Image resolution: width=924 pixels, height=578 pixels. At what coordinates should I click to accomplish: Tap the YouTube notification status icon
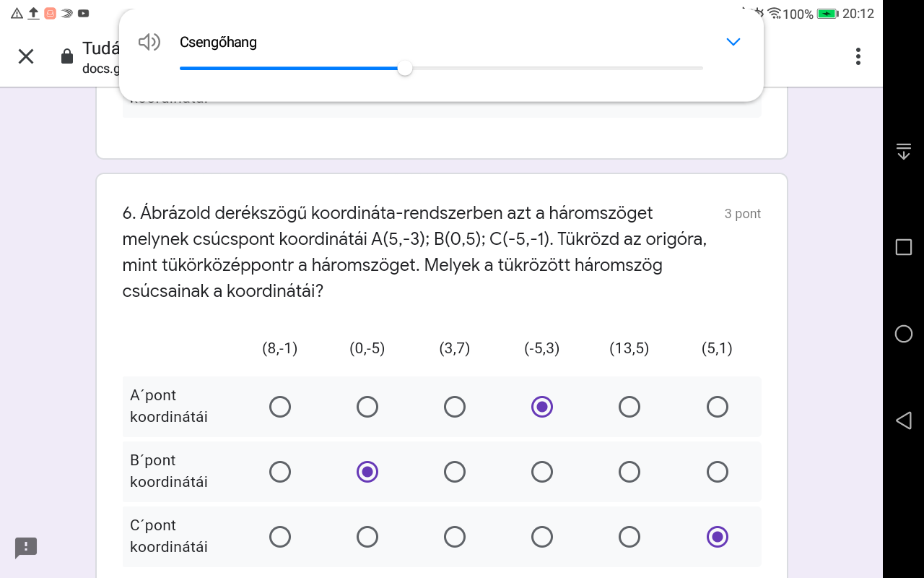(x=84, y=13)
